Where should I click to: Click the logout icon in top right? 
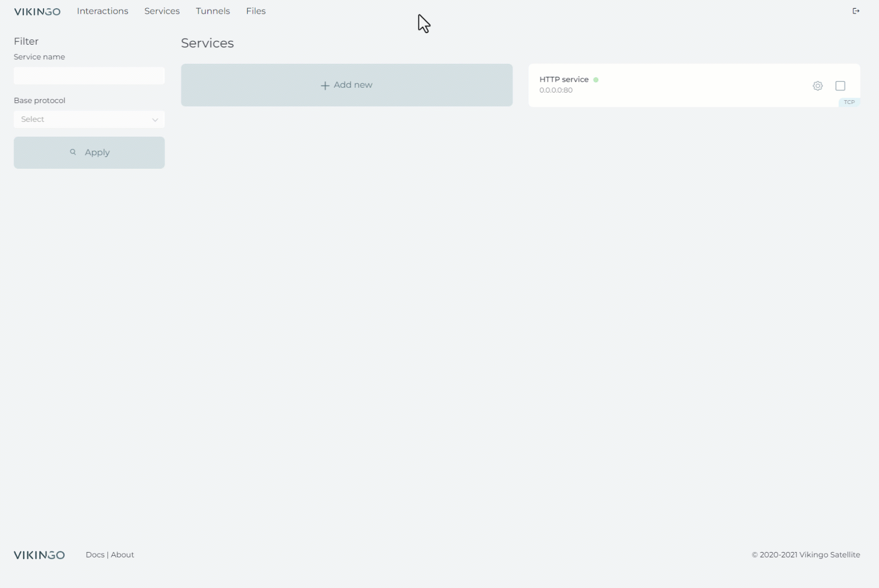(856, 11)
